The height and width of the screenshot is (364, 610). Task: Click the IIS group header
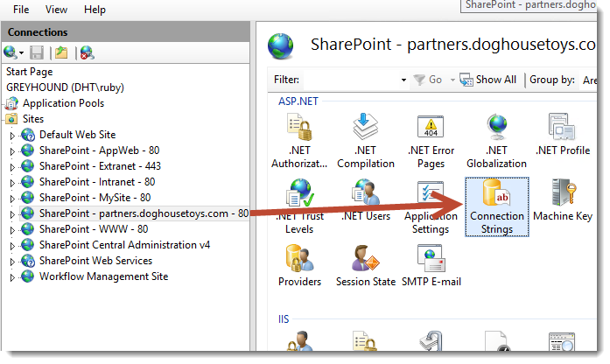(284, 319)
